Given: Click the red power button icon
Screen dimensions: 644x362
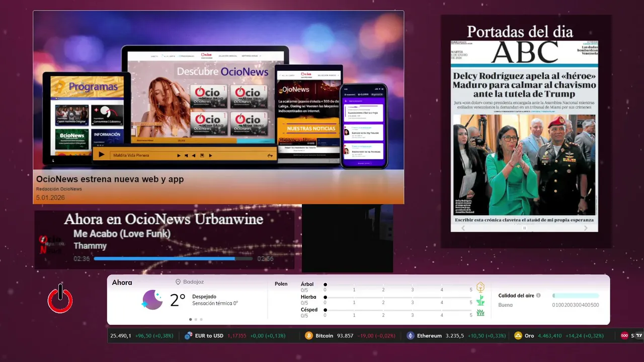Looking at the screenshot, I should [x=60, y=299].
